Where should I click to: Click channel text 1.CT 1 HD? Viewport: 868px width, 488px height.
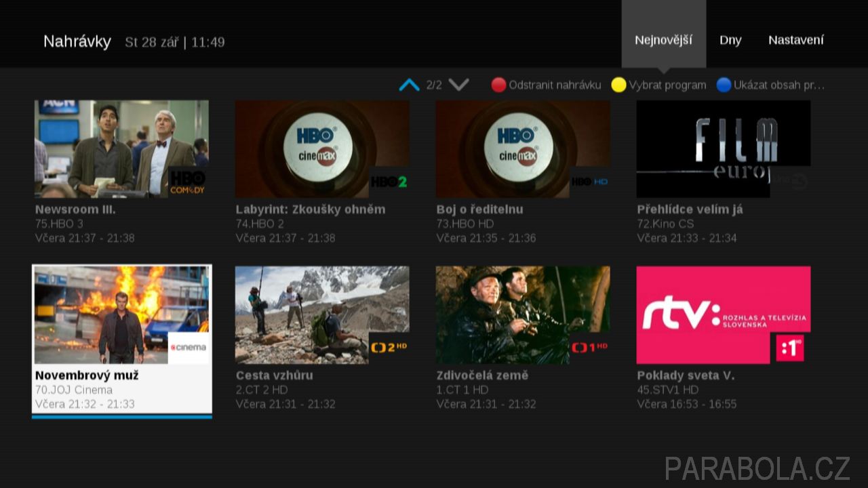pos(462,390)
